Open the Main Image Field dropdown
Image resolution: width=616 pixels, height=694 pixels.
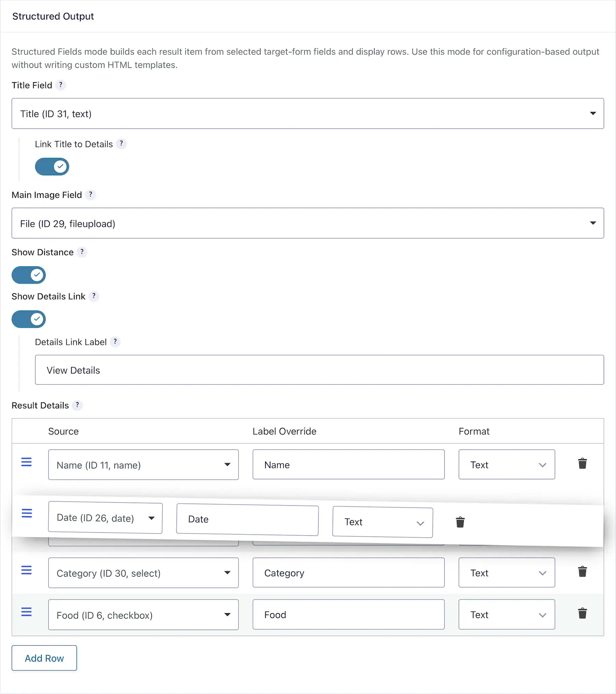coord(308,223)
